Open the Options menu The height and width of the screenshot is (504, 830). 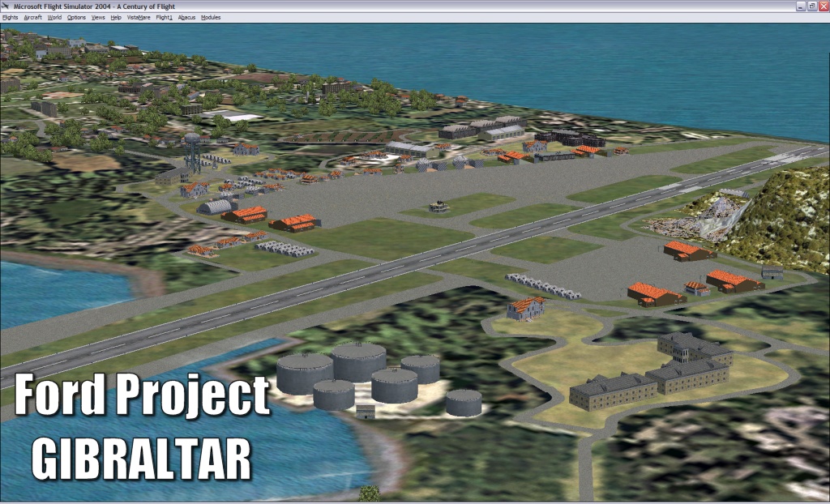point(76,18)
